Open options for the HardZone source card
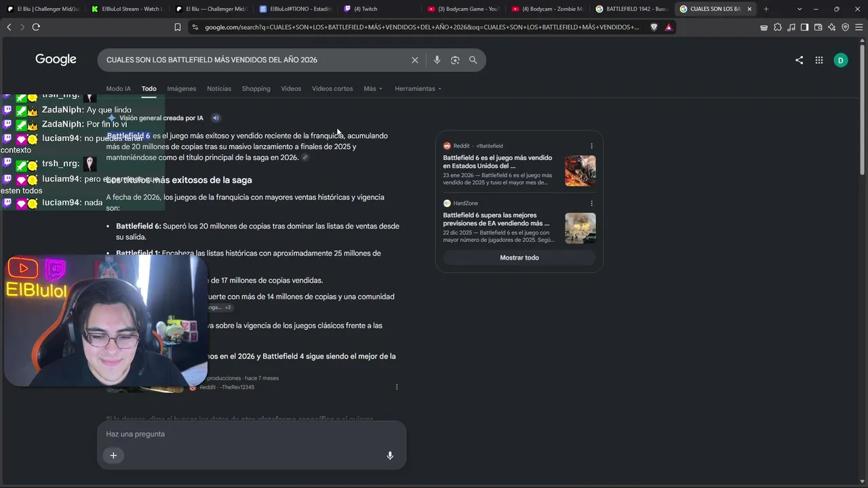868x488 pixels. coord(591,203)
